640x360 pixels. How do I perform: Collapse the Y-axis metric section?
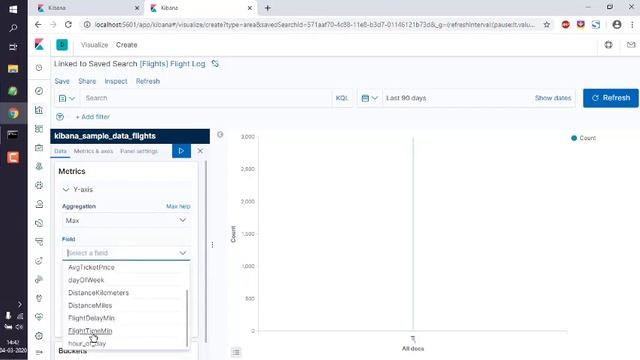click(x=66, y=189)
